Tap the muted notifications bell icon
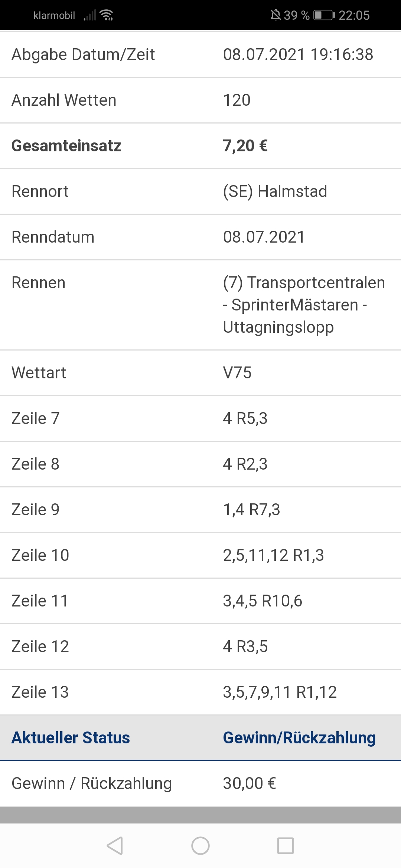This screenshot has width=401, height=868. pyautogui.click(x=276, y=15)
